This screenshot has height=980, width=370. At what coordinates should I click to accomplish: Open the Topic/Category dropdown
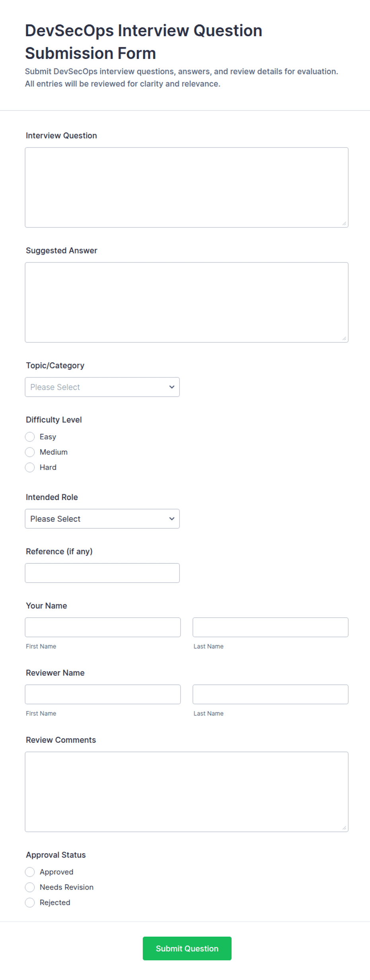click(102, 387)
